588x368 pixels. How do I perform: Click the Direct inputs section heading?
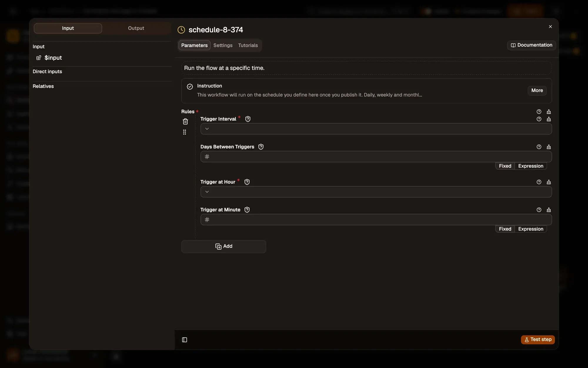[47, 72]
